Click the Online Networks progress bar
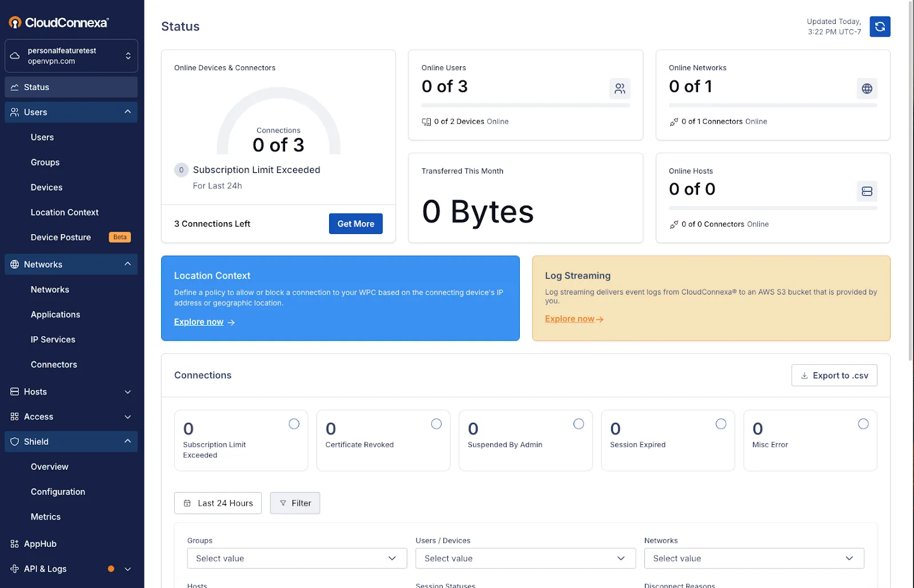 pos(773,105)
